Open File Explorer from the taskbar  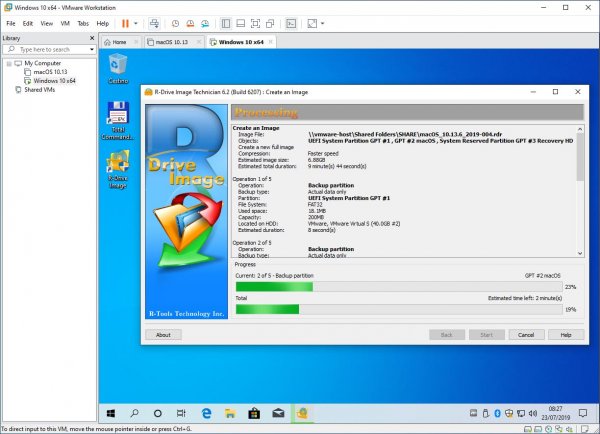pos(230,413)
